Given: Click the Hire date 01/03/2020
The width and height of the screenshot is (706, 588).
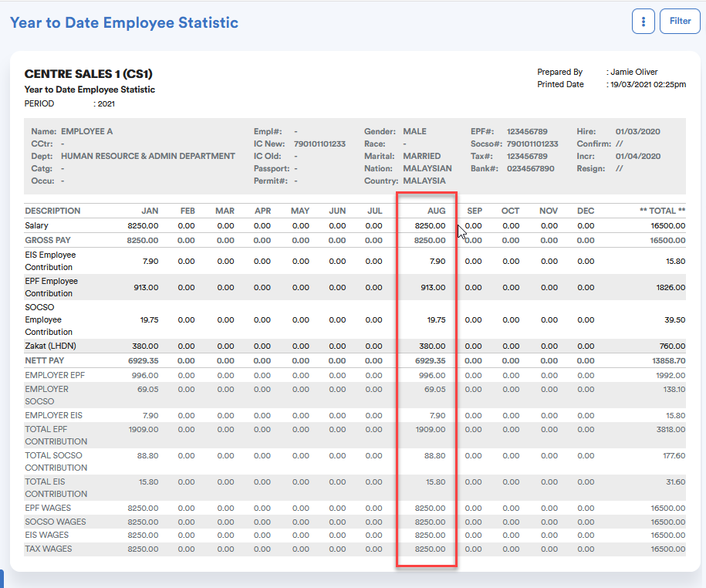Looking at the screenshot, I should coord(638,131).
